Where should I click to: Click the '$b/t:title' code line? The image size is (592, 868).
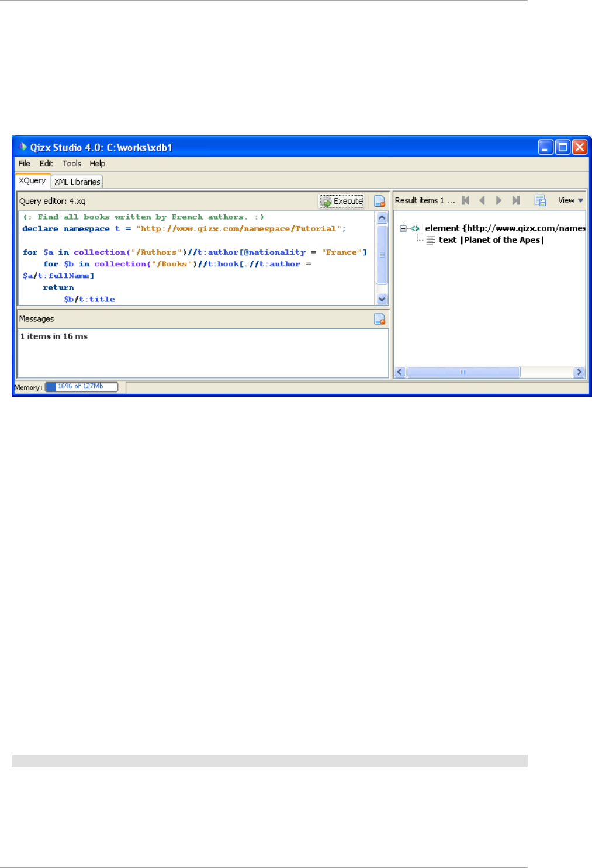pos(89,299)
